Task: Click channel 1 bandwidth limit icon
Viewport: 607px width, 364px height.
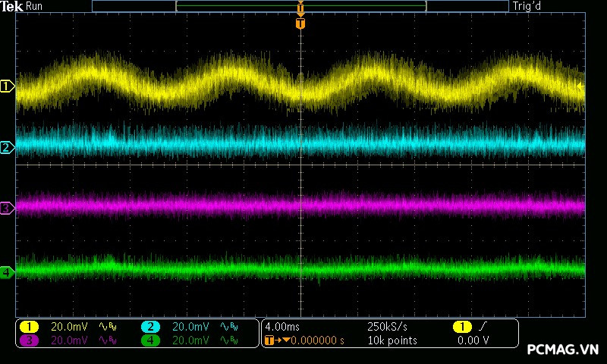Action: [107, 327]
